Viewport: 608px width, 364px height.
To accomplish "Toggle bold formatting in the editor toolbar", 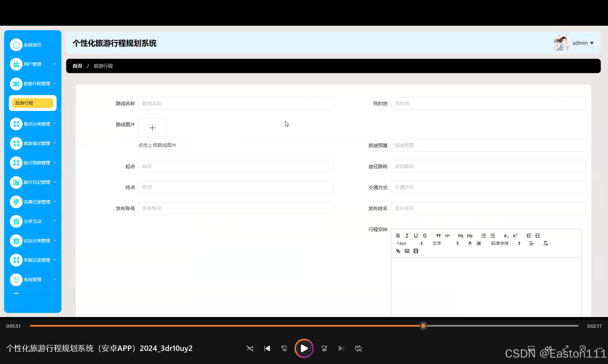I will click(x=398, y=236).
